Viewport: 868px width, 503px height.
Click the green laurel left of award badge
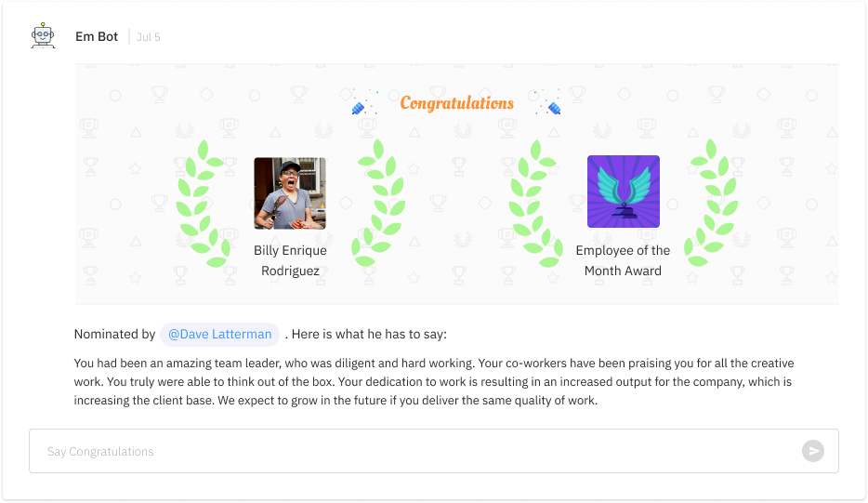tap(536, 204)
